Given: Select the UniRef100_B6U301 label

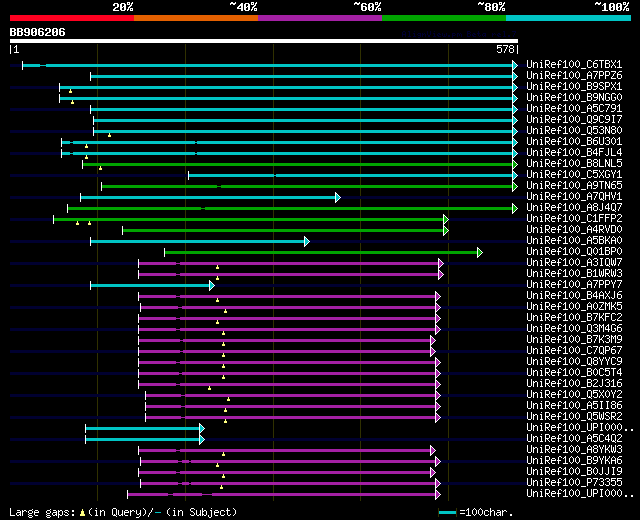Looking at the screenshot, I should (574, 142).
